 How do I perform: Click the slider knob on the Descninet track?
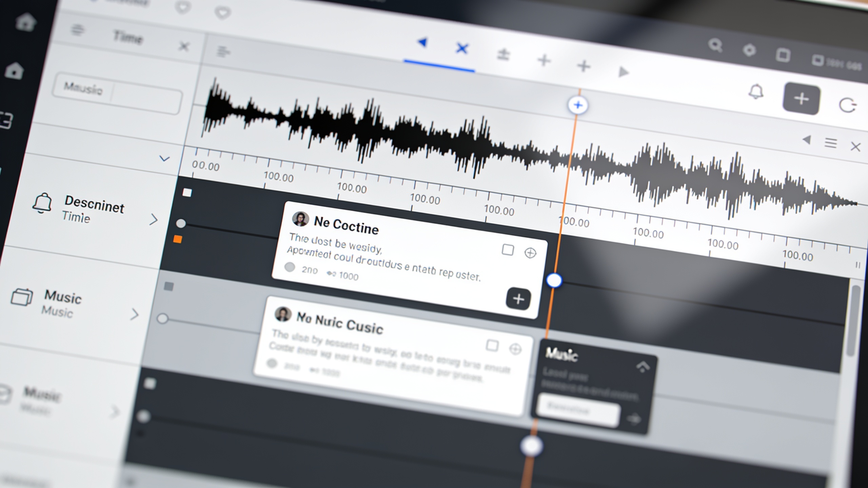pos(181,223)
